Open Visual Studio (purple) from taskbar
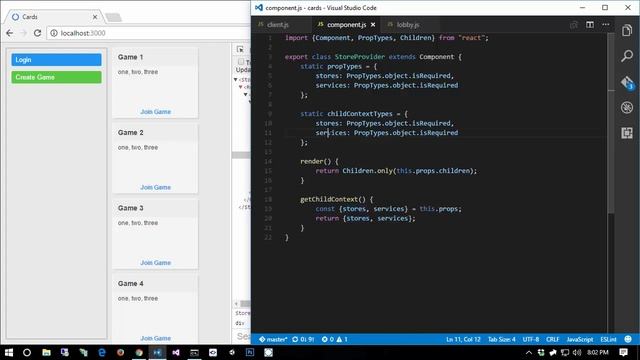The image size is (640, 360). coord(176,352)
